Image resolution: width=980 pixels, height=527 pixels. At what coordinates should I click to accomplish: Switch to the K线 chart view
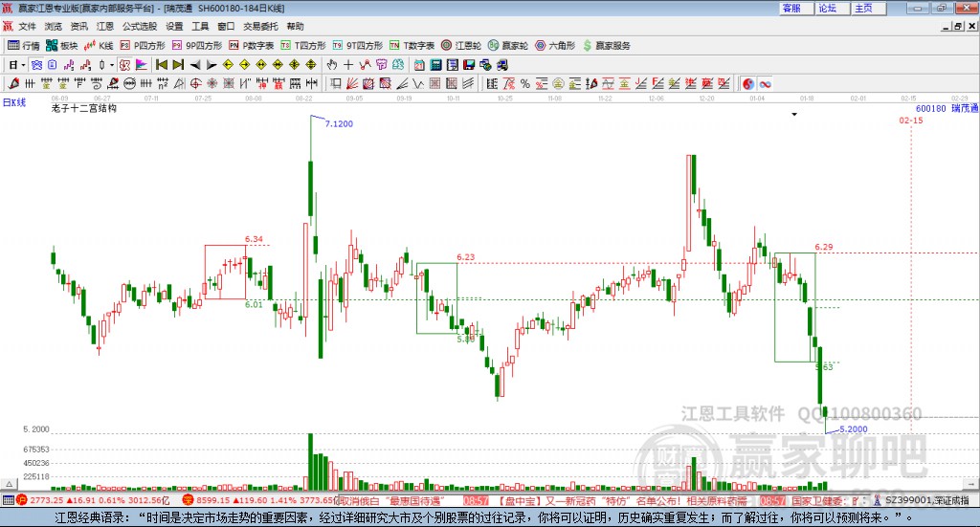point(99,46)
